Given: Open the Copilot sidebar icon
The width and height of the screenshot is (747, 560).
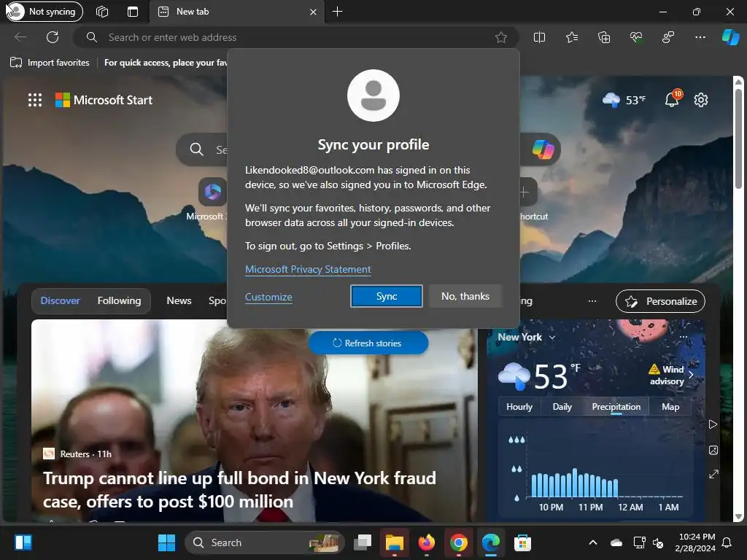Looking at the screenshot, I should (730, 37).
